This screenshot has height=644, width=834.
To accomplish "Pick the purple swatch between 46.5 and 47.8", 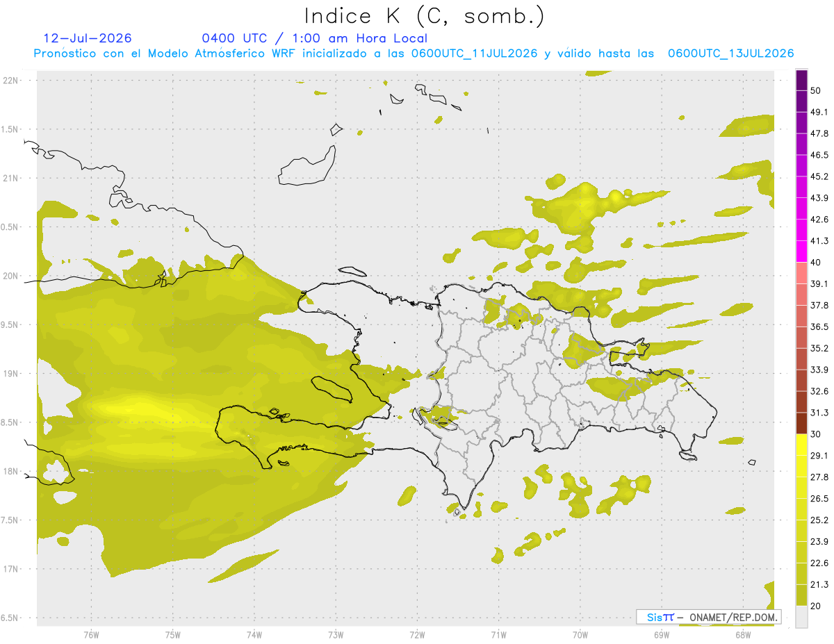I will coord(801,144).
